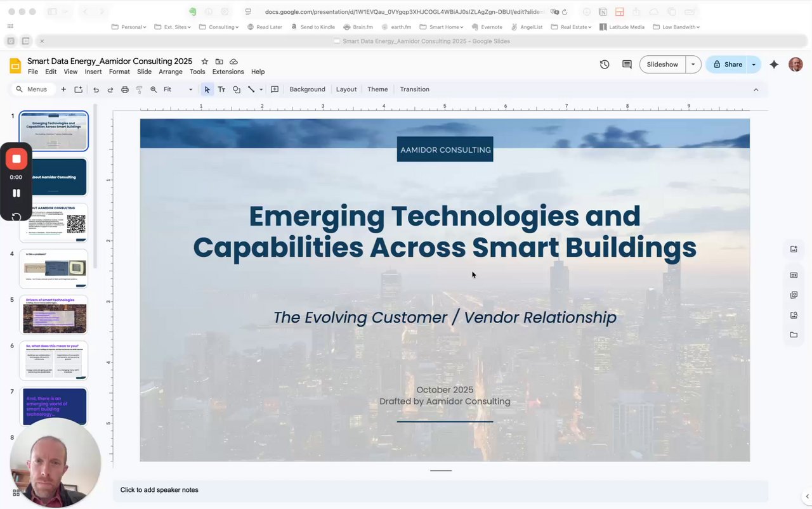
Task: Expand the Slideshow options arrow
Action: (693, 65)
